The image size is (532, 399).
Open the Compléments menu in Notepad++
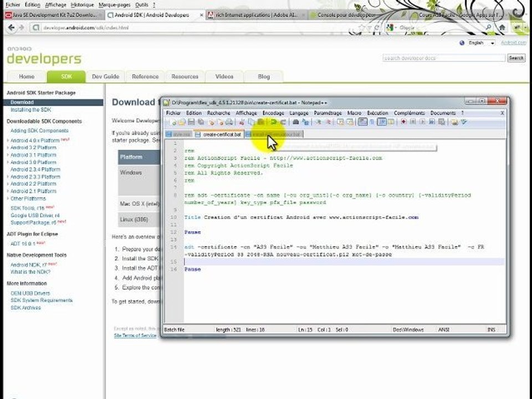point(409,113)
